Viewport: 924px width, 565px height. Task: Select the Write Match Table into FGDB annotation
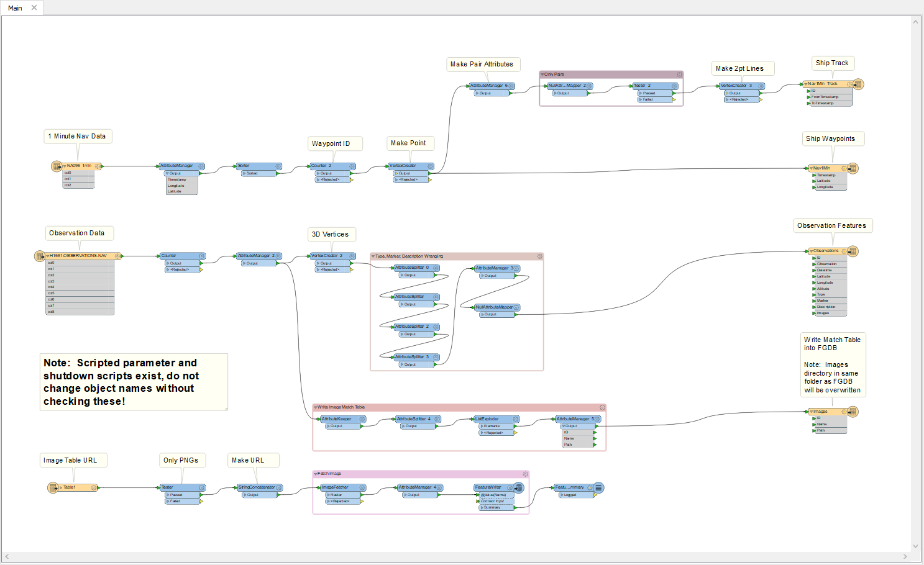click(x=833, y=365)
